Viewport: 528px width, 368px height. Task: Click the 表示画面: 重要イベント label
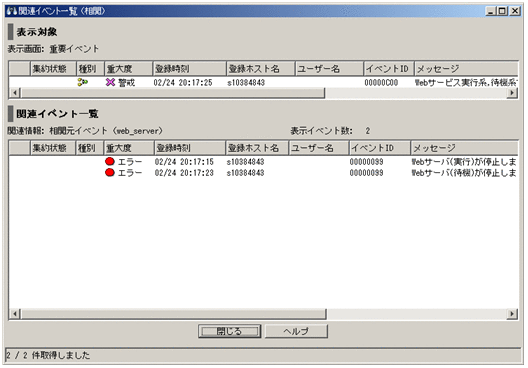(x=53, y=49)
